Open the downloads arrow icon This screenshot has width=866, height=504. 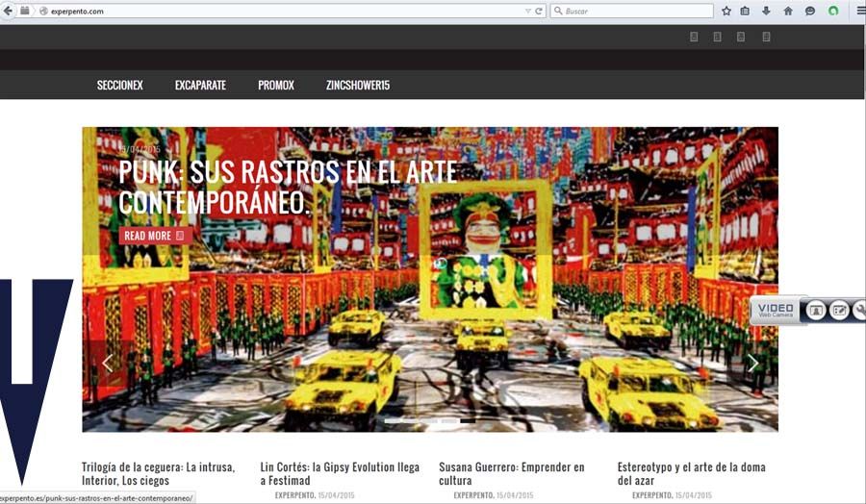coord(766,11)
